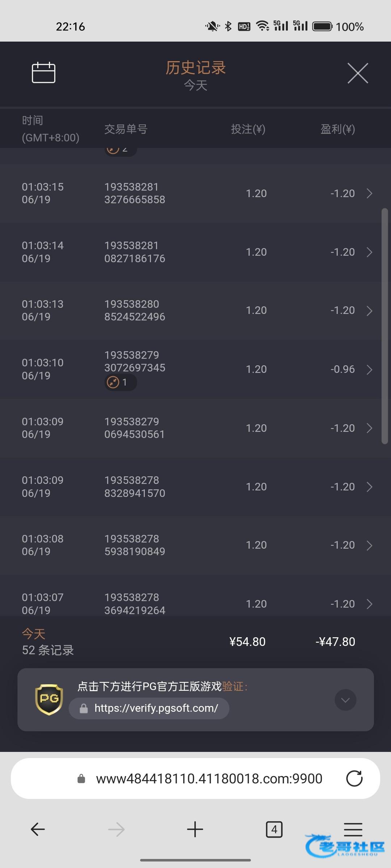Tap the 历史记录 title header
Screen dimensions: 391x868
click(x=195, y=68)
